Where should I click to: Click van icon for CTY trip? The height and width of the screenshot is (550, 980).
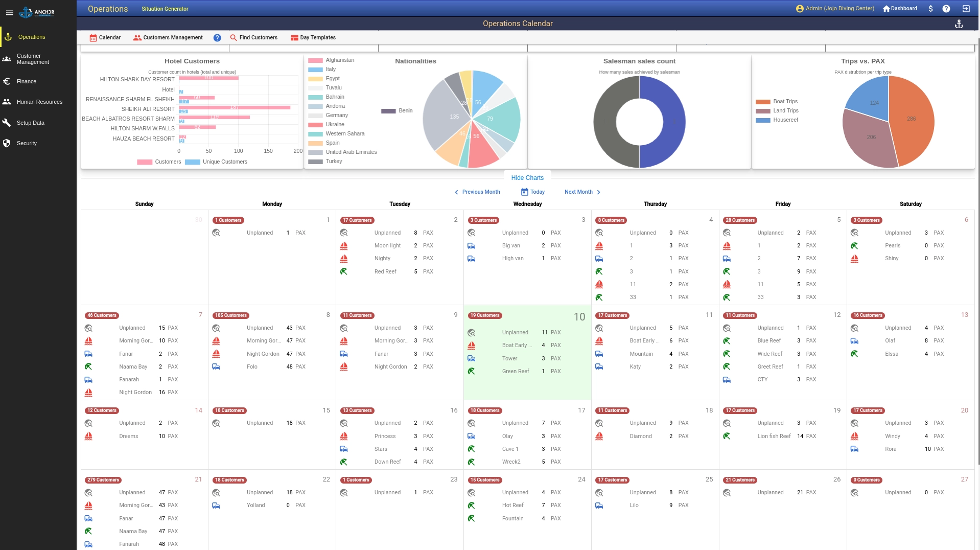tap(727, 380)
